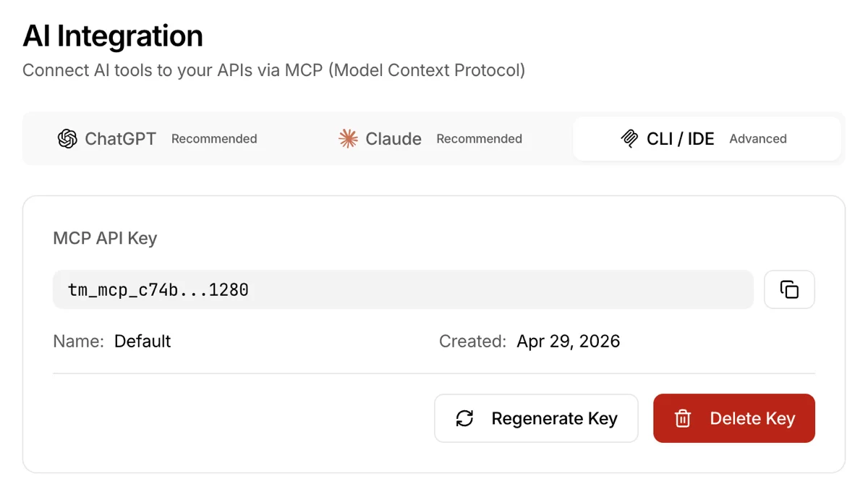This screenshot has height=487, width=868.
Task: Click the Recommended badge next to Claude
Action: pos(479,138)
